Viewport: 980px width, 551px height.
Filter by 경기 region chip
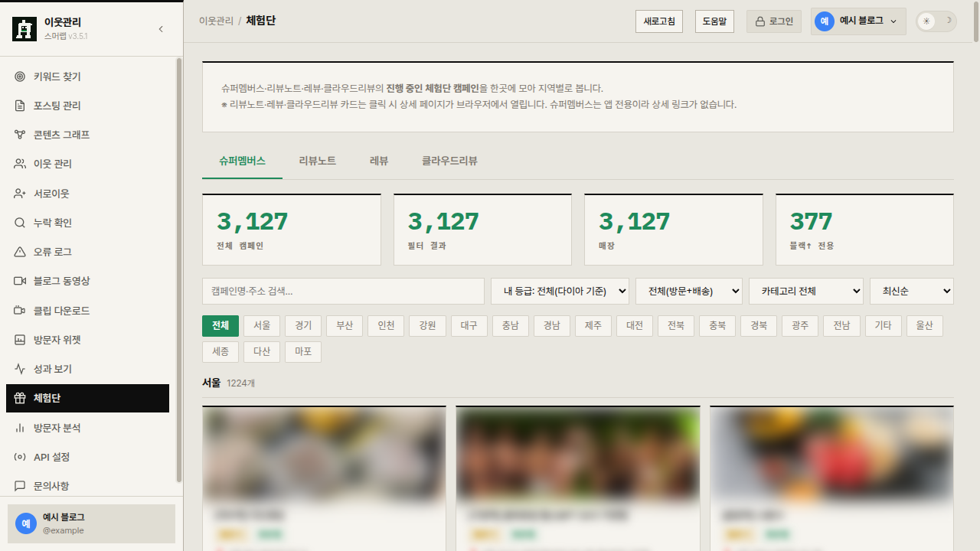tap(303, 326)
